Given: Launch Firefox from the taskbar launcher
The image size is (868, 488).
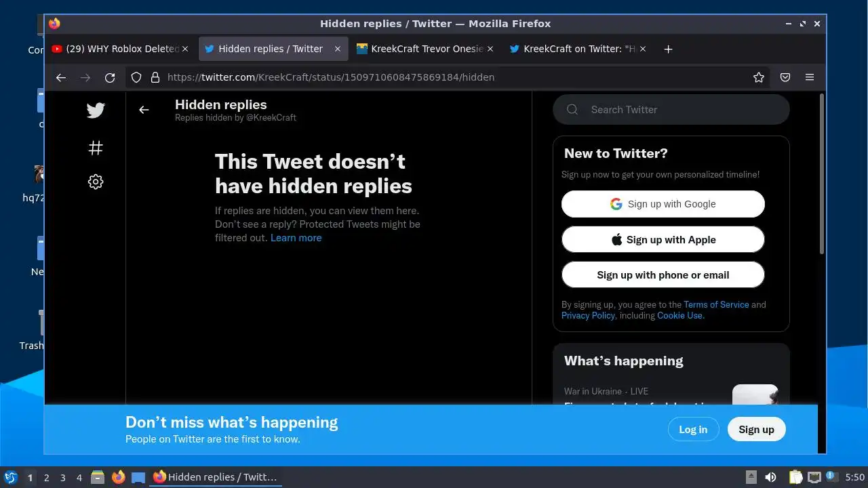Looking at the screenshot, I should (x=118, y=477).
